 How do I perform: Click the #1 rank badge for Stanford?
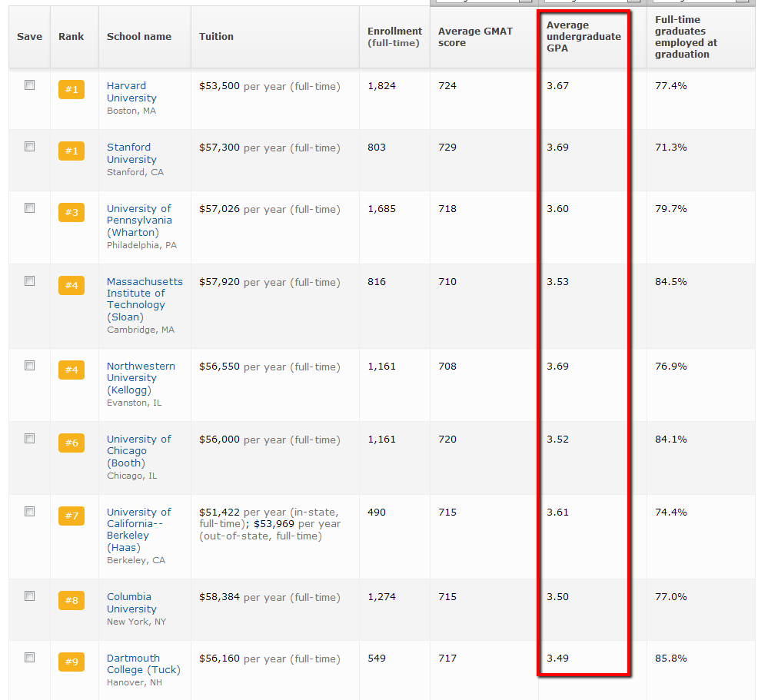71,151
